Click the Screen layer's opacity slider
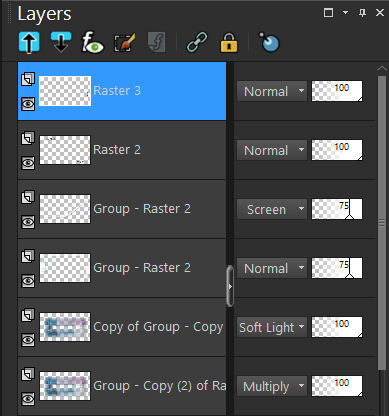This screenshot has width=389, height=416. (x=337, y=209)
